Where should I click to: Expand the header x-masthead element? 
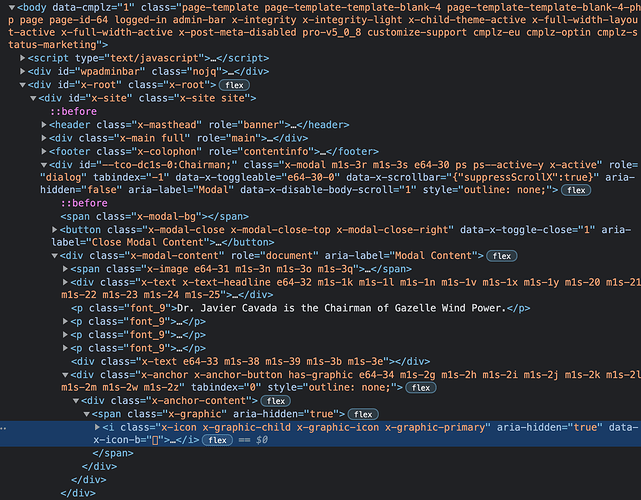click(x=44, y=124)
